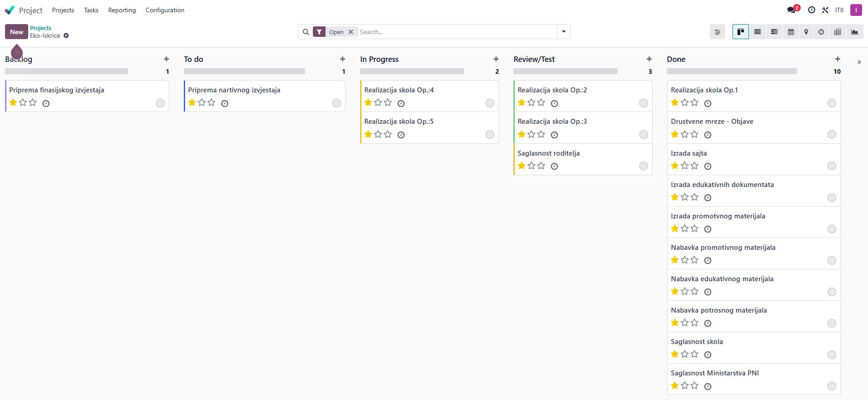Screen dimensions: 868x400
Task: Toggle state circle on Saglasnost roditelja task
Action: point(643,166)
